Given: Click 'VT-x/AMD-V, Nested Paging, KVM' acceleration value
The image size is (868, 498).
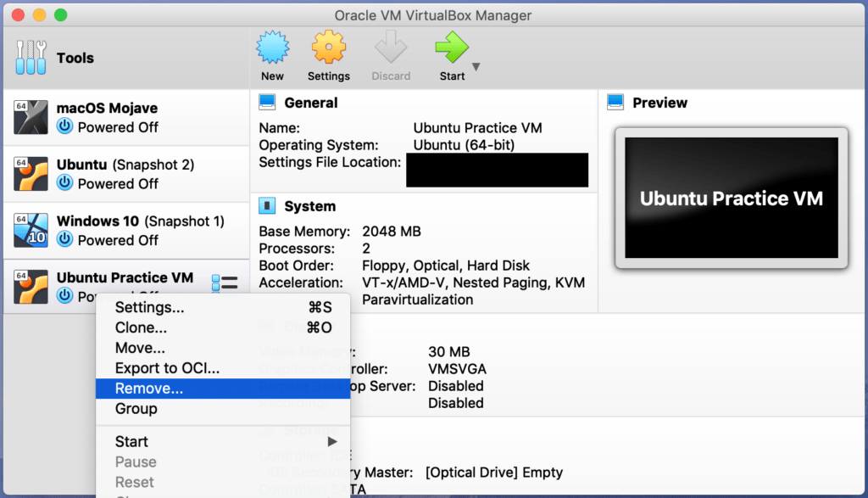Looking at the screenshot, I should 473,283.
